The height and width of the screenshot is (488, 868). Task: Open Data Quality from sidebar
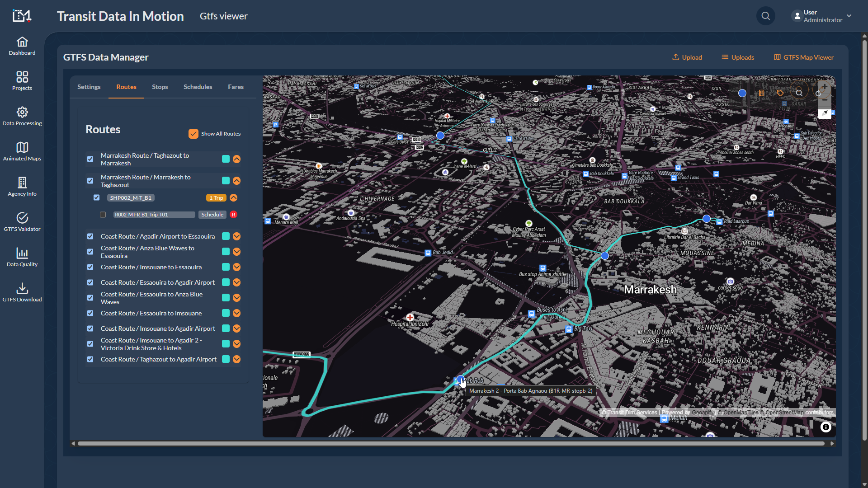pos(22,257)
